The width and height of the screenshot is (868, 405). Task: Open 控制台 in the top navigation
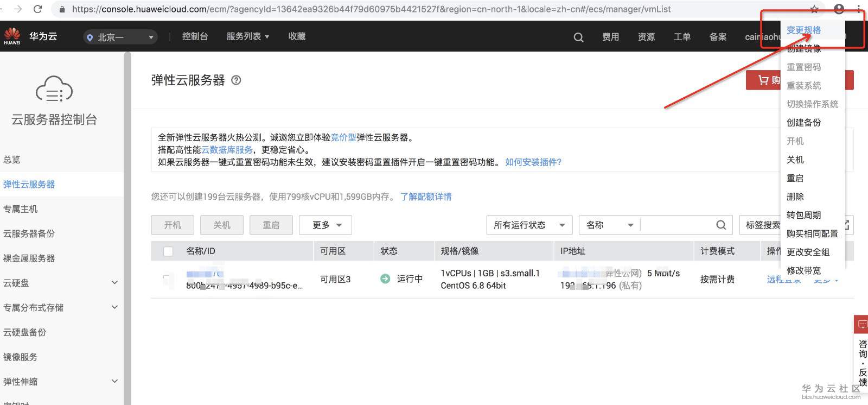(x=195, y=36)
